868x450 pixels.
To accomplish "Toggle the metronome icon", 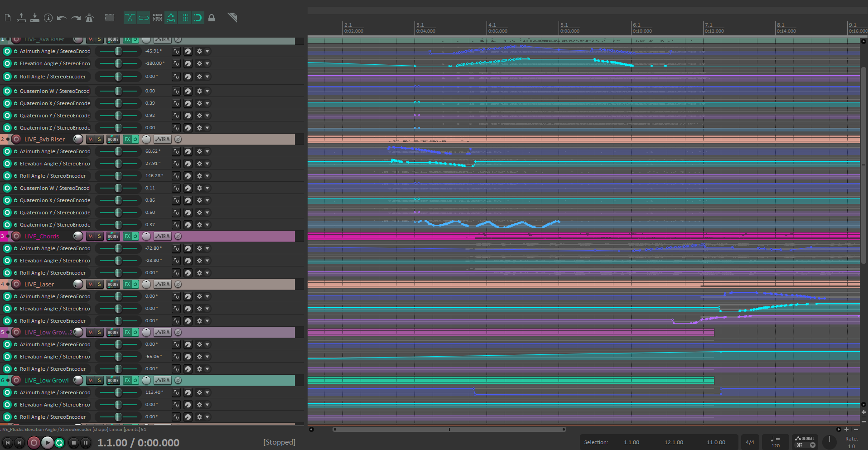I will click(x=89, y=18).
